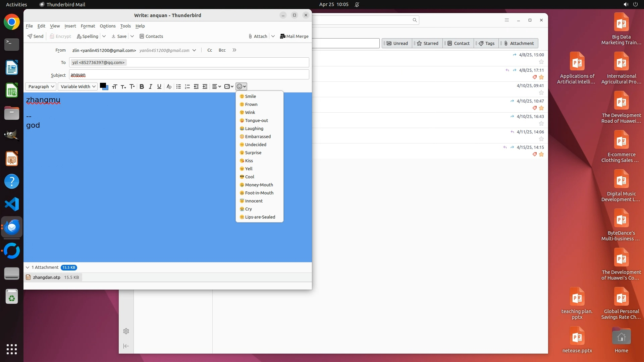Open the Format menu

[88, 26]
